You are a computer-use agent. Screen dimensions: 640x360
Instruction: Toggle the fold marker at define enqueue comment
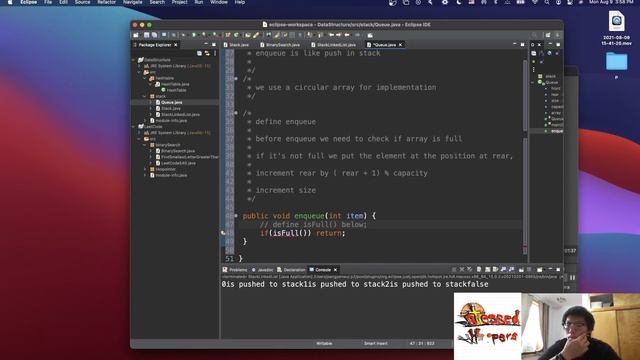click(x=236, y=113)
